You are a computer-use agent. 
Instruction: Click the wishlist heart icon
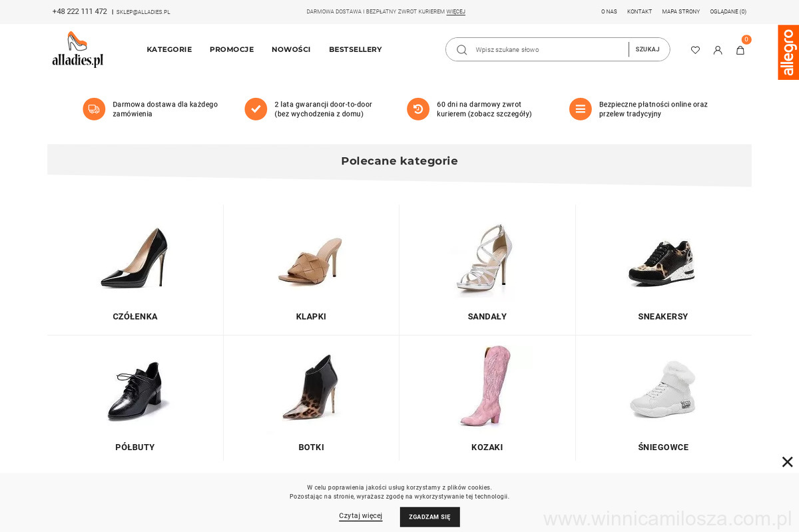(x=695, y=50)
